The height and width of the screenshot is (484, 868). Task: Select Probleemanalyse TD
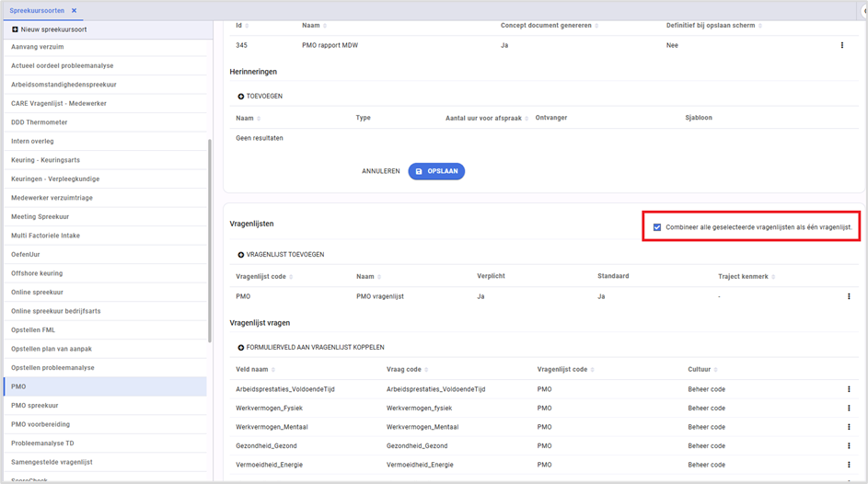coord(105,444)
